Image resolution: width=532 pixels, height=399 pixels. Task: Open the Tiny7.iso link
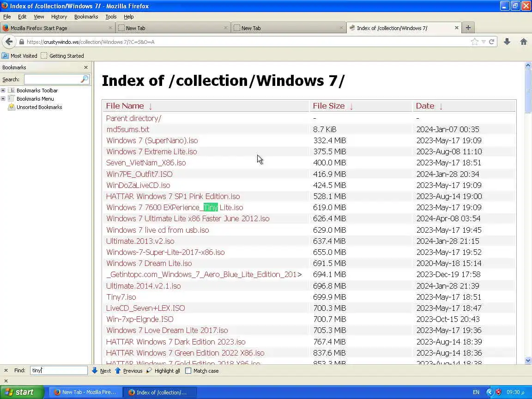(121, 297)
